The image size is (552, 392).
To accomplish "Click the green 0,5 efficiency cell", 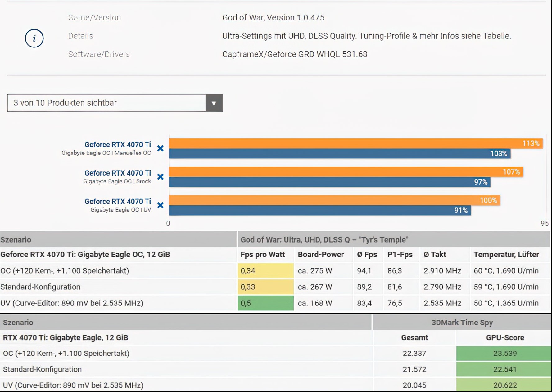I will (x=265, y=303).
